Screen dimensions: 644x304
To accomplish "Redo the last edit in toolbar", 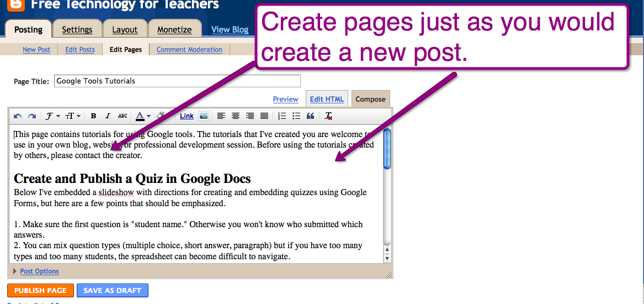I will pos(31,117).
